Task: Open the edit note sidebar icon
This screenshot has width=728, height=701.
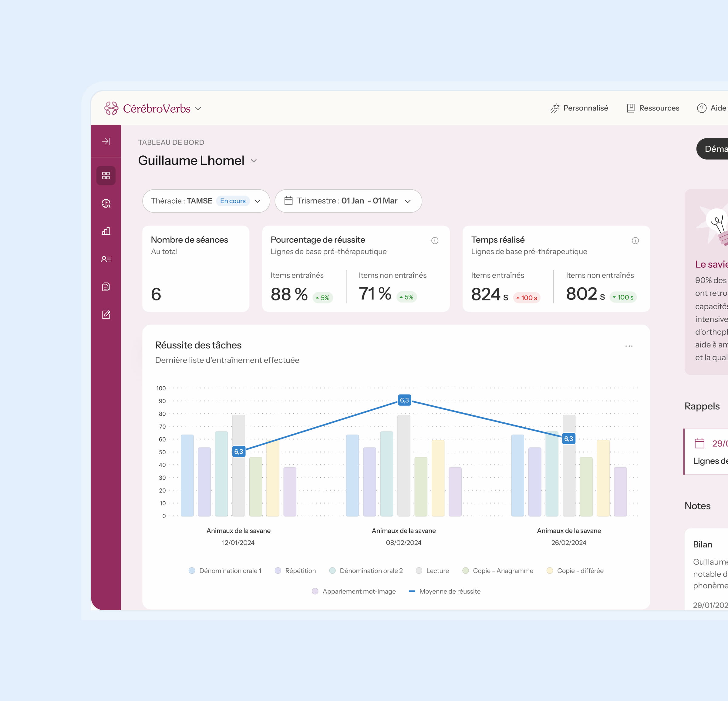Action: (x=106, y=315)
